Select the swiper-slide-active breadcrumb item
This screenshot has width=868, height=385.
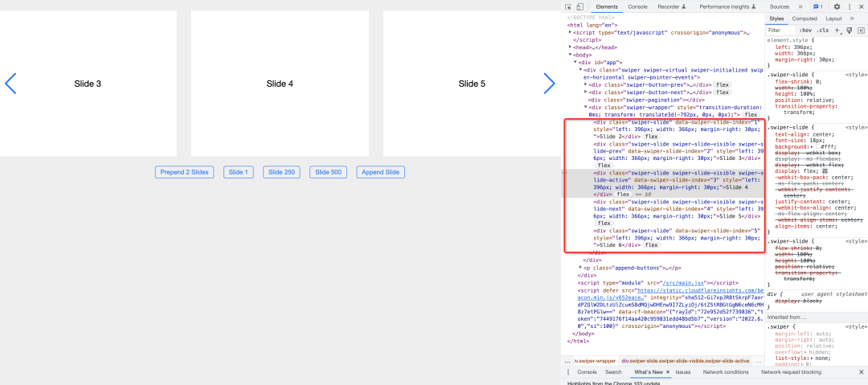686,361
